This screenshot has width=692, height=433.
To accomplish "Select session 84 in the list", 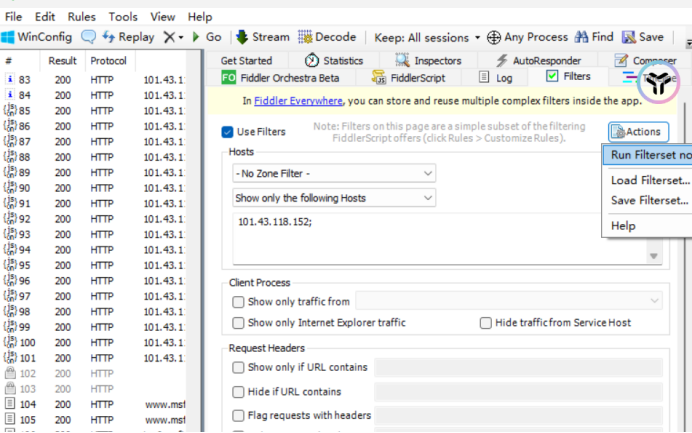I will [95, 95].
